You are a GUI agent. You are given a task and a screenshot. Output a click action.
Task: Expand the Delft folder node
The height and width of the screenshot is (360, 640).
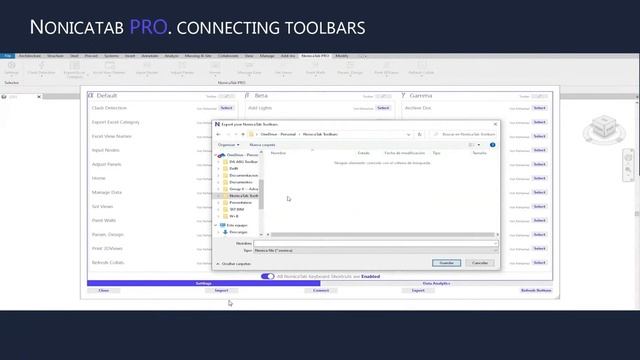coord(219,169)
